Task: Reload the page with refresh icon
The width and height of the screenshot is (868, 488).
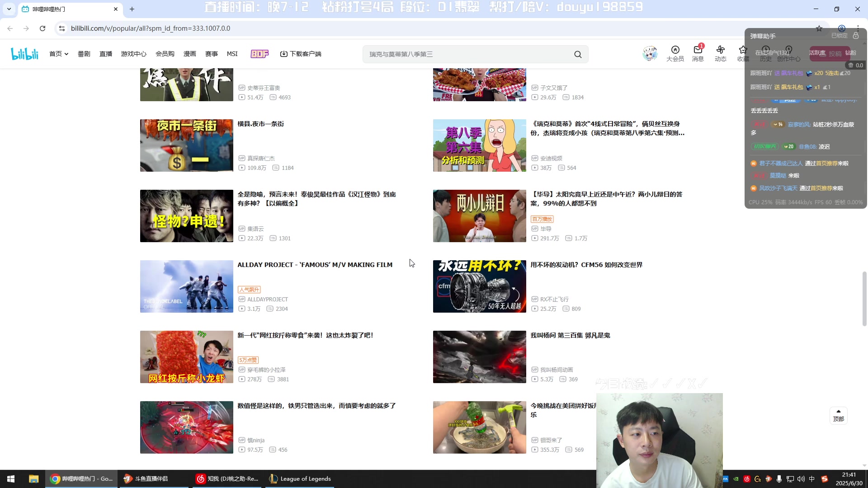Action: pos(42,28)
